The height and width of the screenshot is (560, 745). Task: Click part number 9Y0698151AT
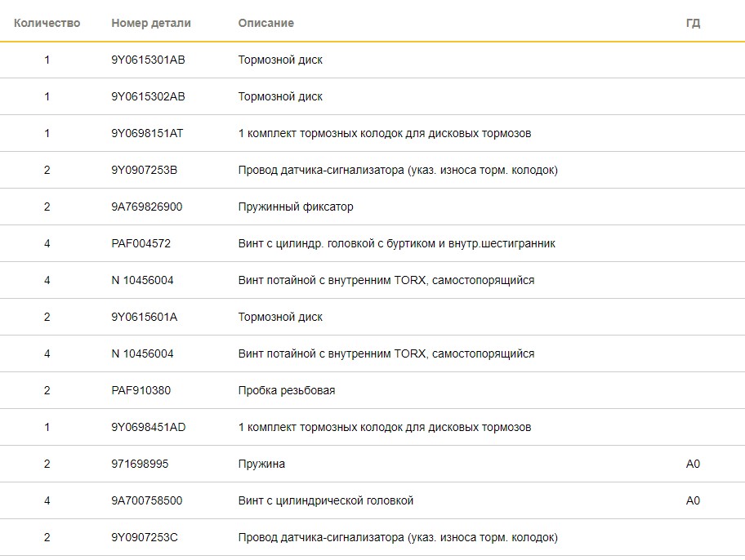[147, 133]
